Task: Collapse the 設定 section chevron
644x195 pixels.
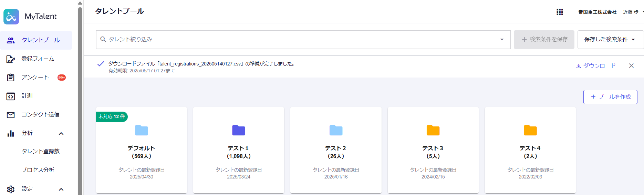Action: coord(61,189)
